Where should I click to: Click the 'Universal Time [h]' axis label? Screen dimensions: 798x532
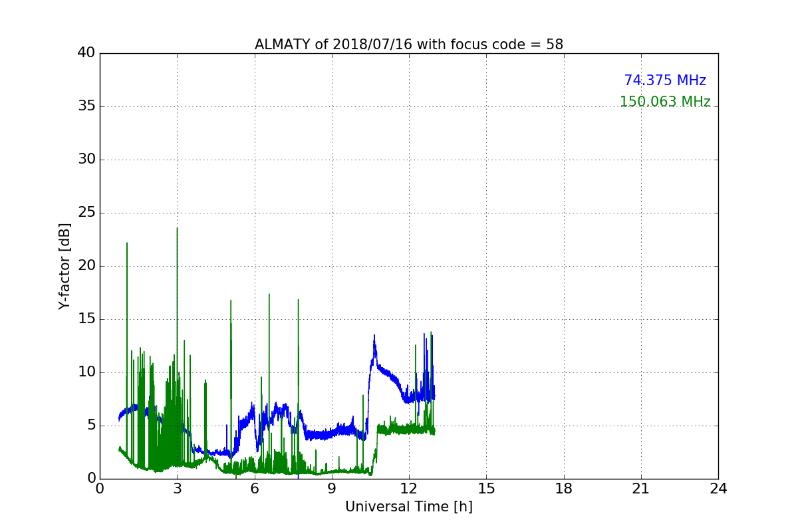(409, 507)
